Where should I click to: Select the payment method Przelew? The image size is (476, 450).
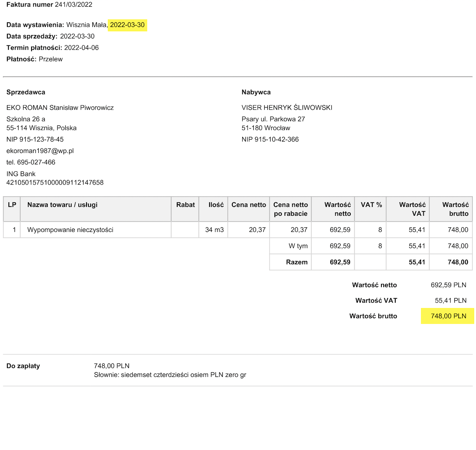51,59
